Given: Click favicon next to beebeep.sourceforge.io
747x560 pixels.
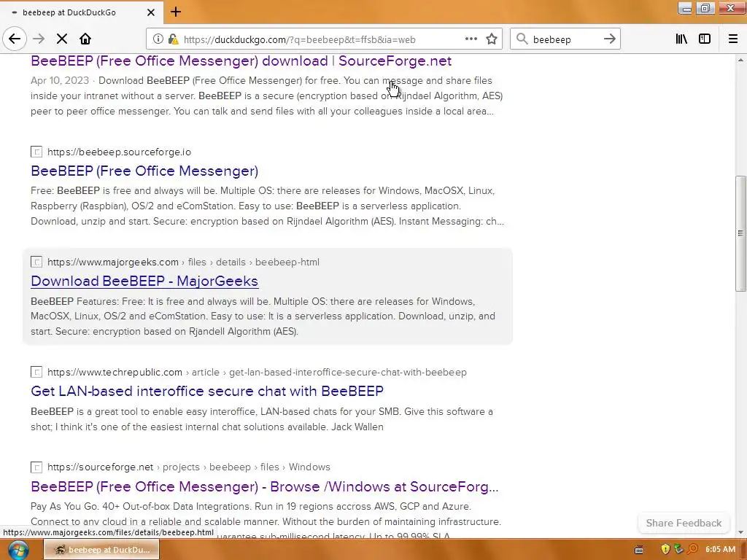Looking at the screenshot, I should pyautogui.click(x=36, y=152).
